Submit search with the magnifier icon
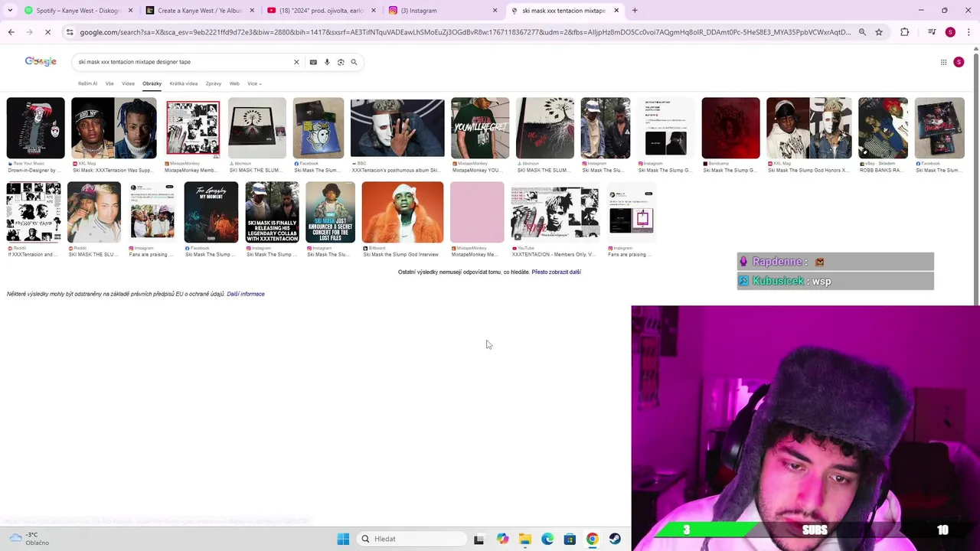Viewport: 980px width, 551px height. coord(354,62)
